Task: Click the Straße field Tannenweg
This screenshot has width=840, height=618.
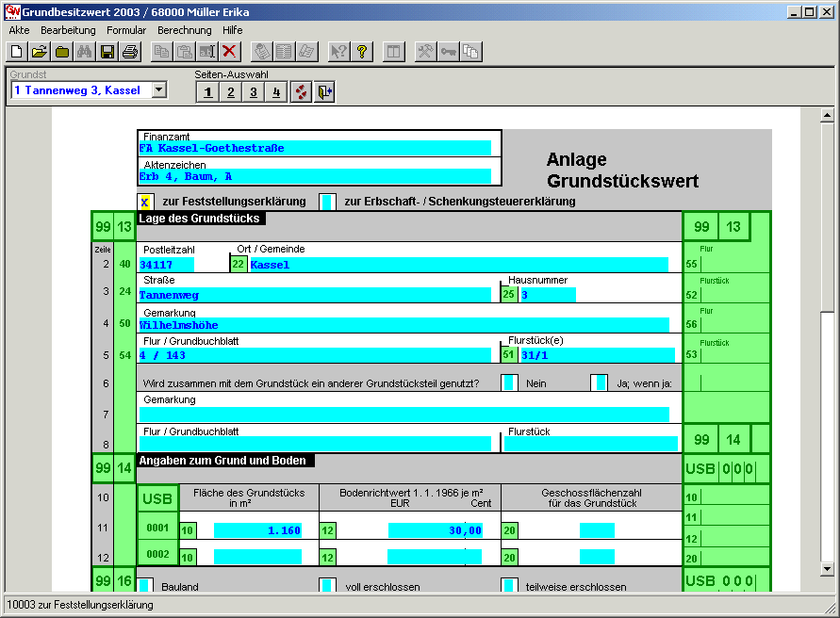Action: 315,295
